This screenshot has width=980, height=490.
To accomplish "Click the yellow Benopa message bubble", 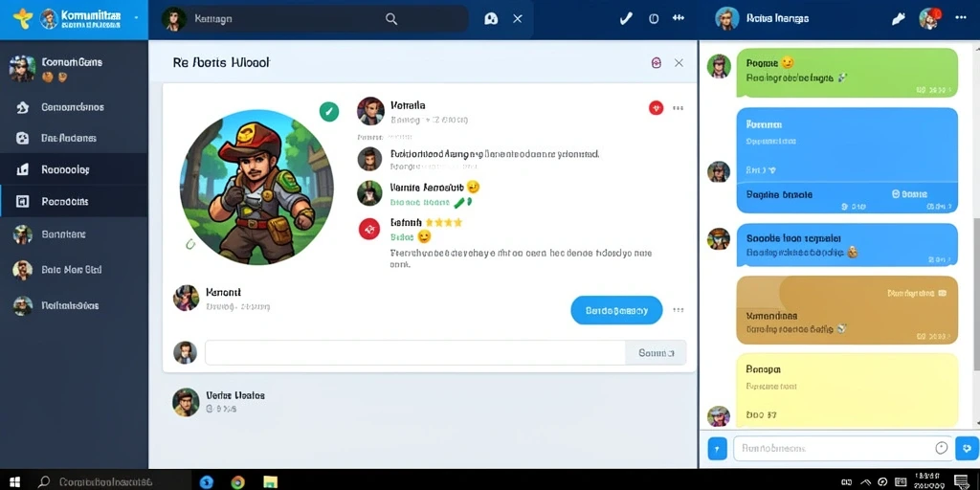I will click(847, 390).
